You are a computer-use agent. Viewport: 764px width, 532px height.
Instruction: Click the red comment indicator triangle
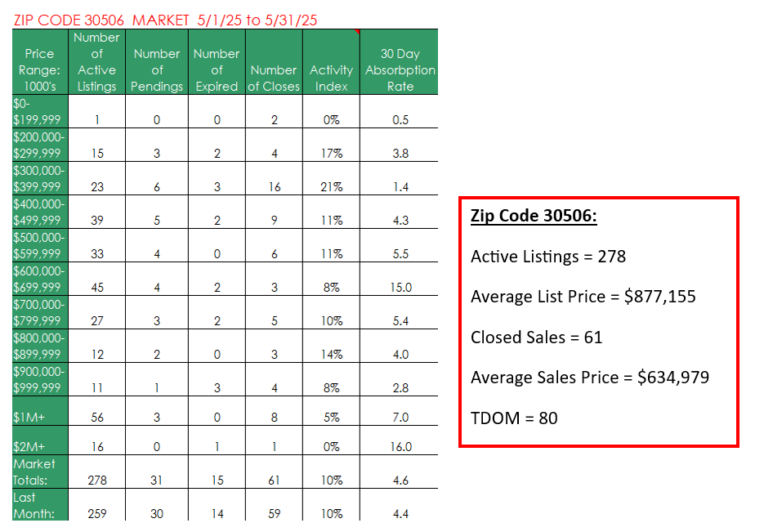[358, 32]
